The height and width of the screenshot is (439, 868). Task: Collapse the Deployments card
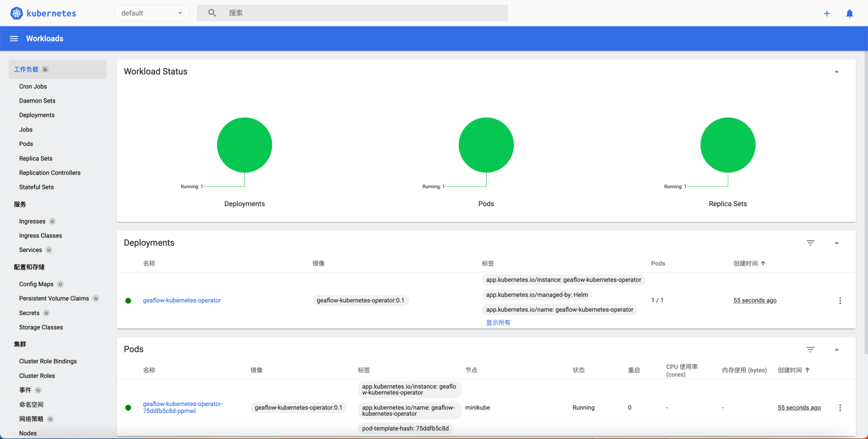pos(836,243)
